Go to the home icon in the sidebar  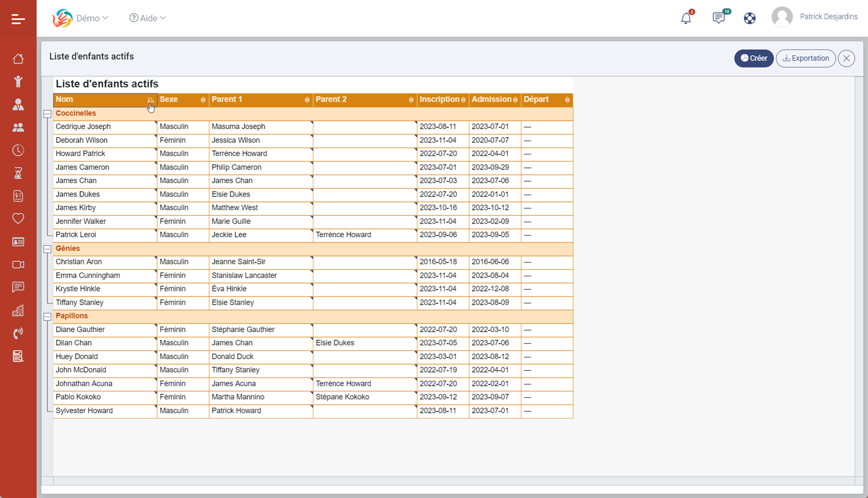[18, 59]
